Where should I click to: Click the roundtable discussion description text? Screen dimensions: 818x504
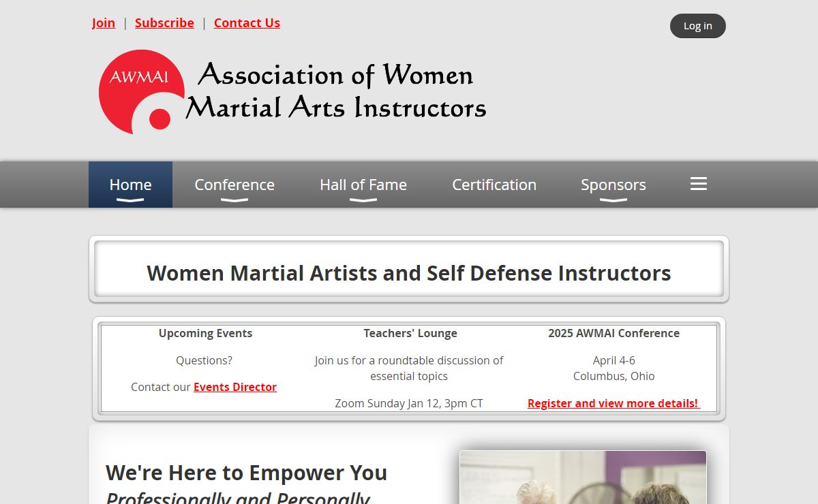click(409, 368)
